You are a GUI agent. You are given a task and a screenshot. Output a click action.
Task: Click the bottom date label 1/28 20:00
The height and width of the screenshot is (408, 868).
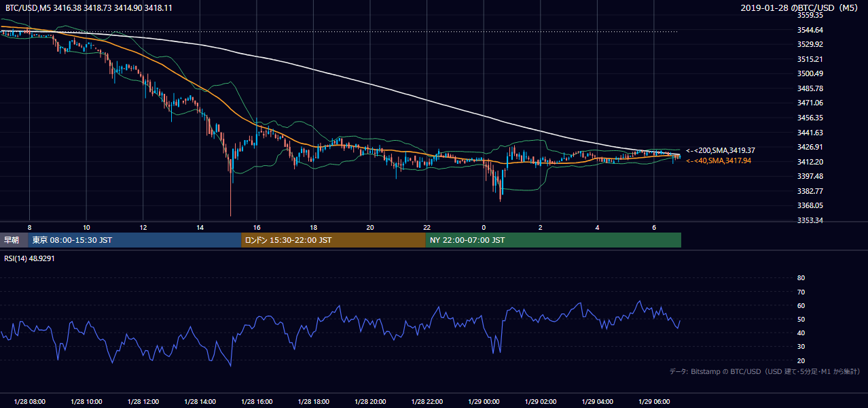point(370,402)
